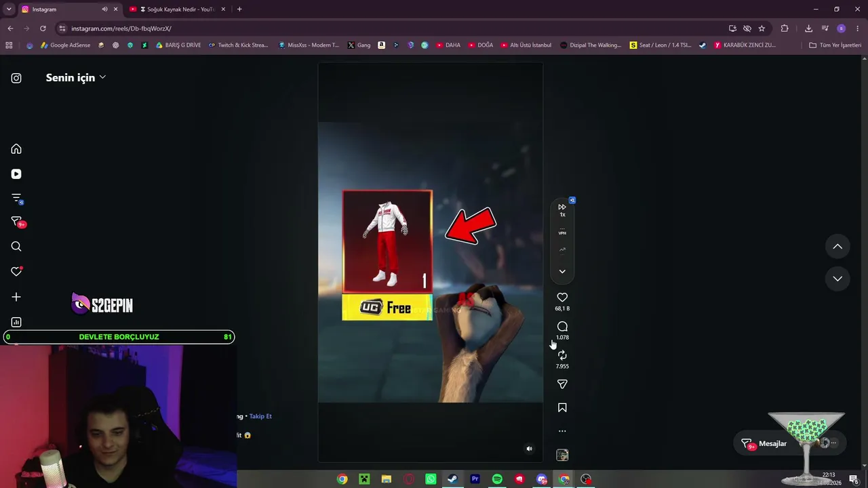Change the 1x playback speed
Image resolution: width=868 pixels, height=488 pixels.
562,210
